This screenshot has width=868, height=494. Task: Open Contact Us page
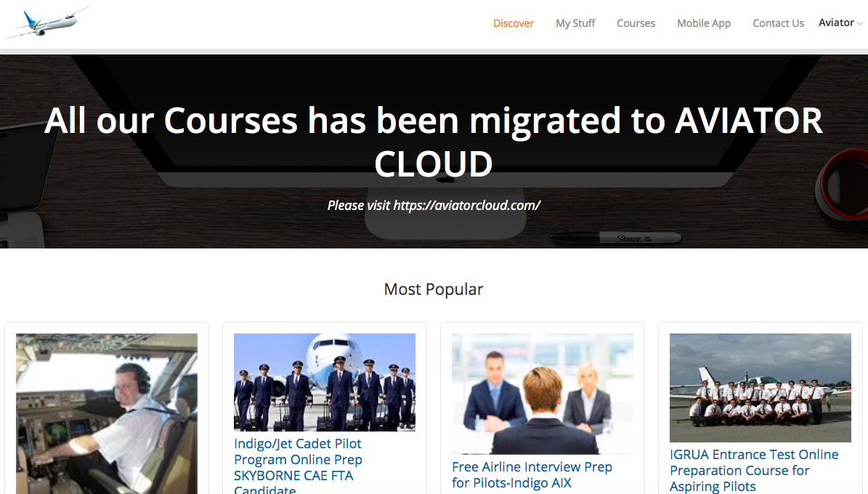tap(778, 23)
